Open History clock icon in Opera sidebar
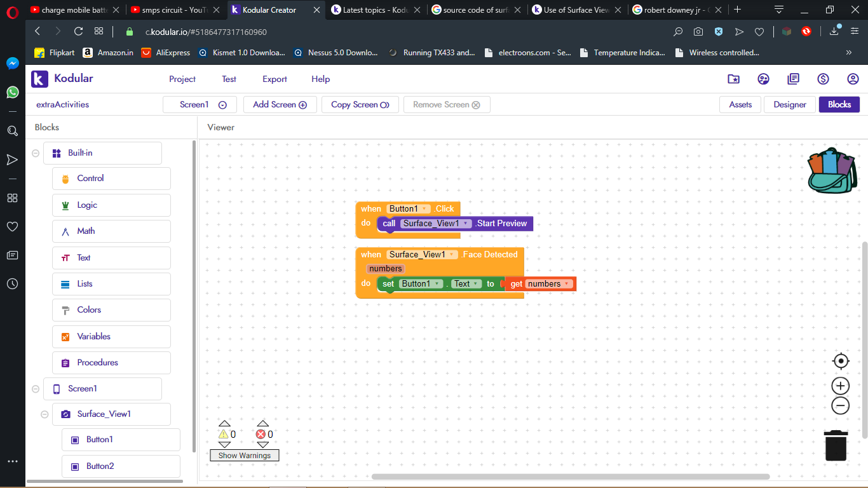The height and width of the screenshot is (488, 868). coord(13,284)
